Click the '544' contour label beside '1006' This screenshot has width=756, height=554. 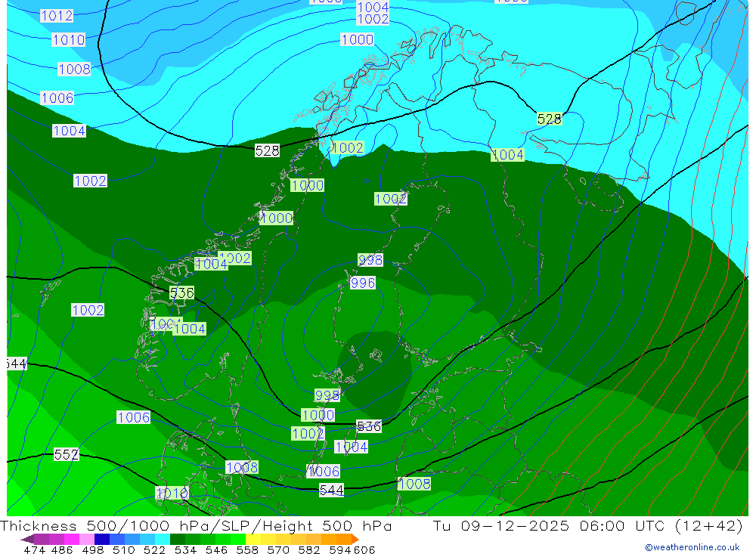(332, 491)
